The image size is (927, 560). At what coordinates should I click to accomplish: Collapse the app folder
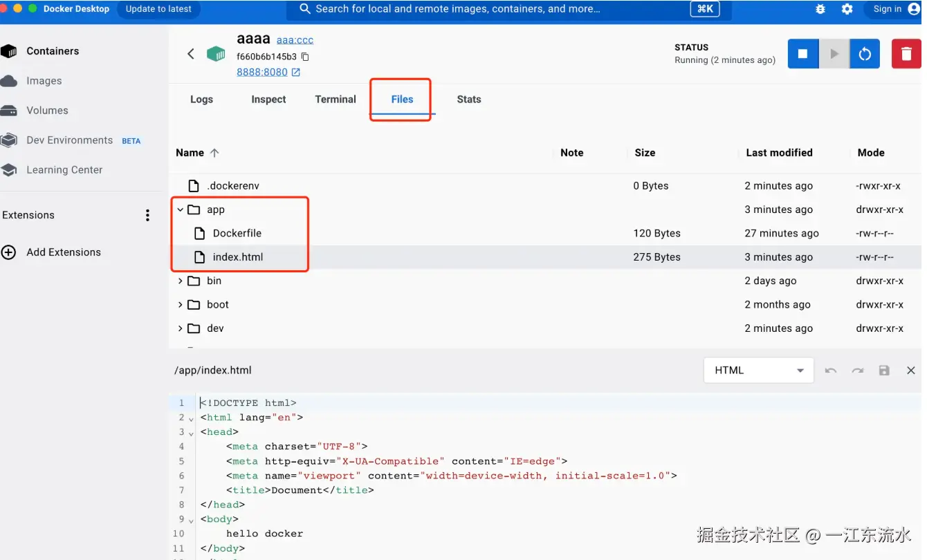pos(181,209)
